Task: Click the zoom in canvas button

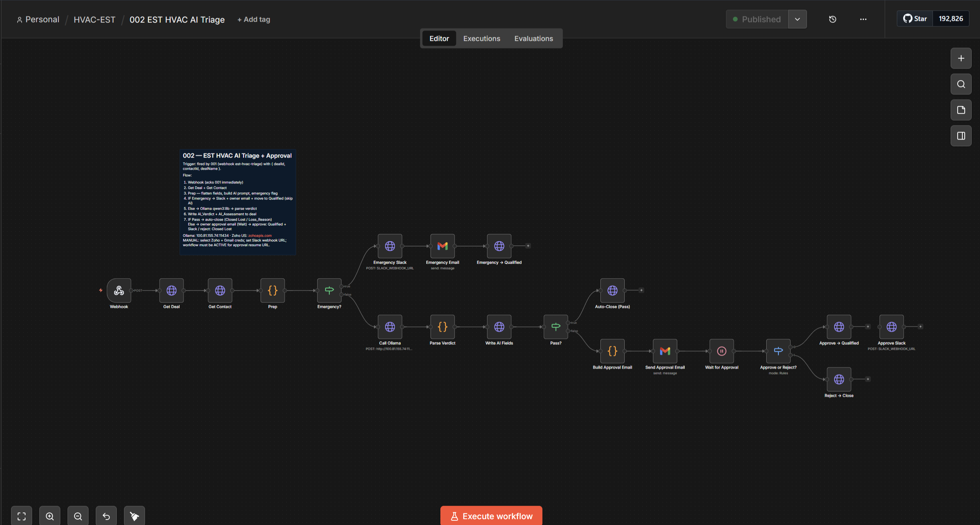Action: (50, 516)
